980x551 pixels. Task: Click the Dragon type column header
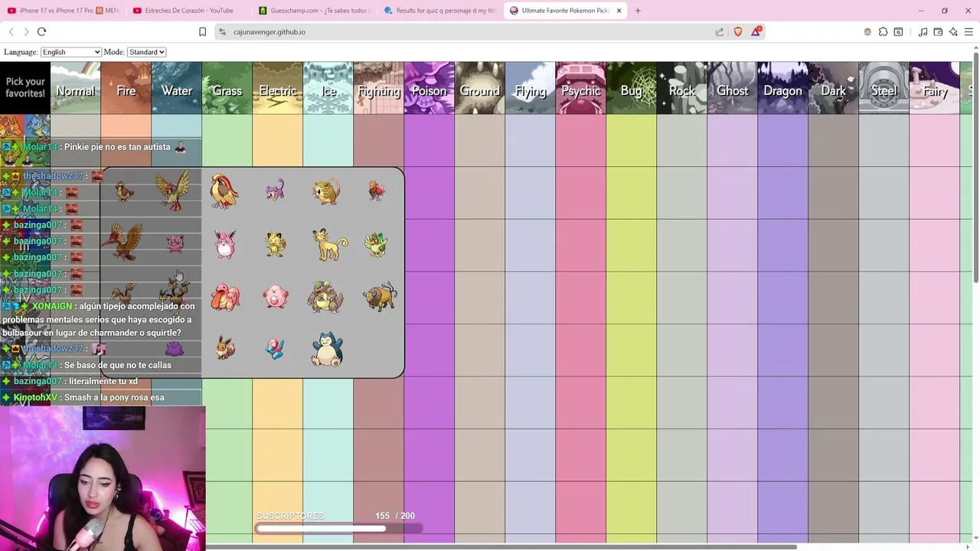[x=782, y=88]
